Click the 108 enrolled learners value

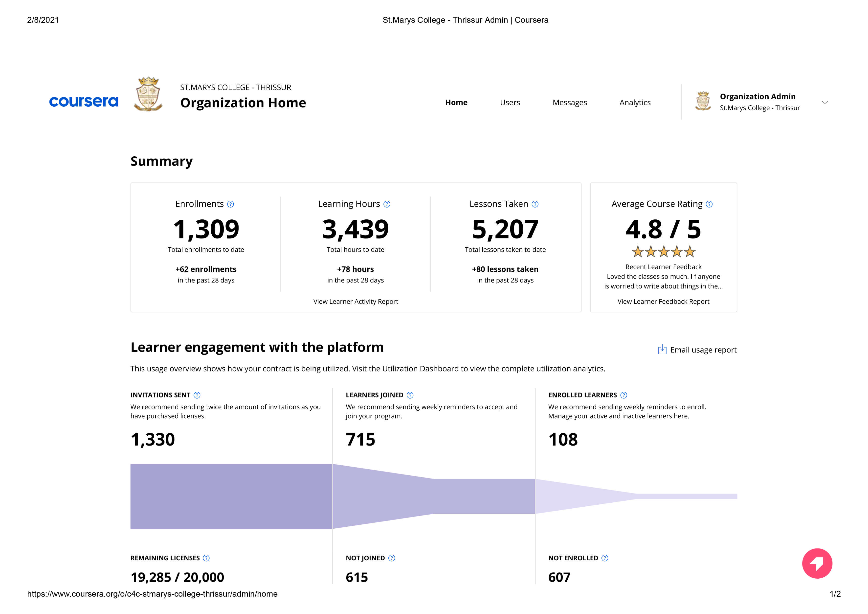click(x=563, y=440)
